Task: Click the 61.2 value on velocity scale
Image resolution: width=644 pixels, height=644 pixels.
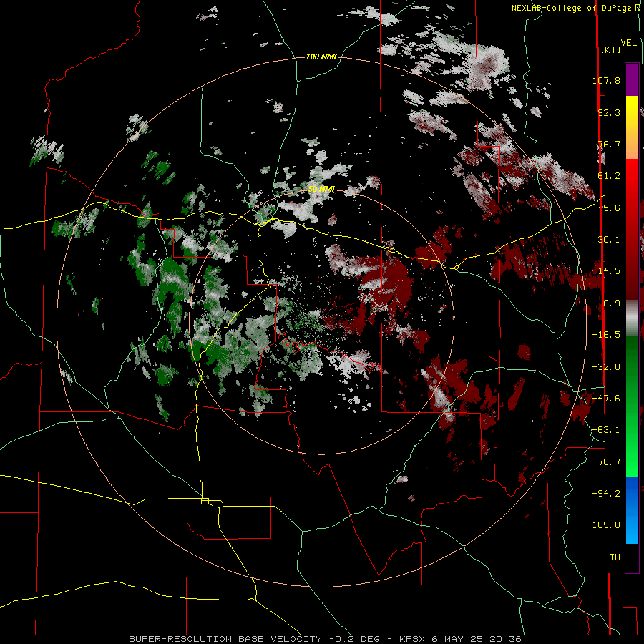Action: (x=609, y=176)
